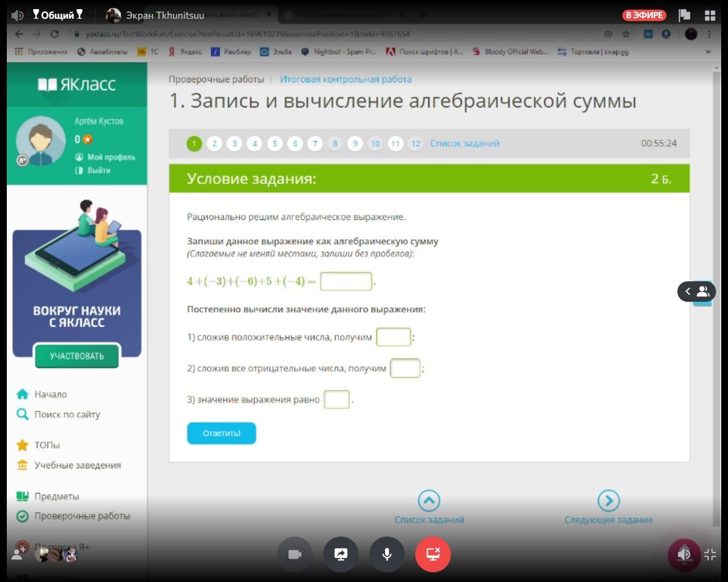The image size is (728, 582).
Task: Stop screen sharing with red button
Action: pos(433,554)
